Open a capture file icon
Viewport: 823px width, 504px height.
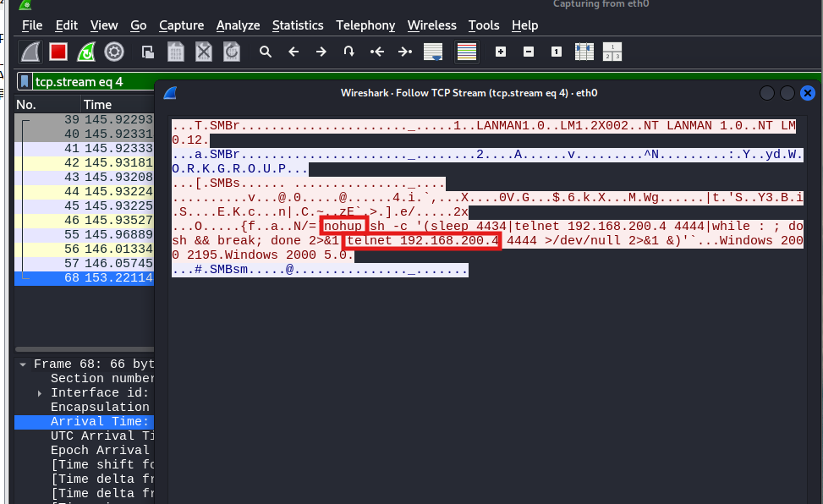148,52
